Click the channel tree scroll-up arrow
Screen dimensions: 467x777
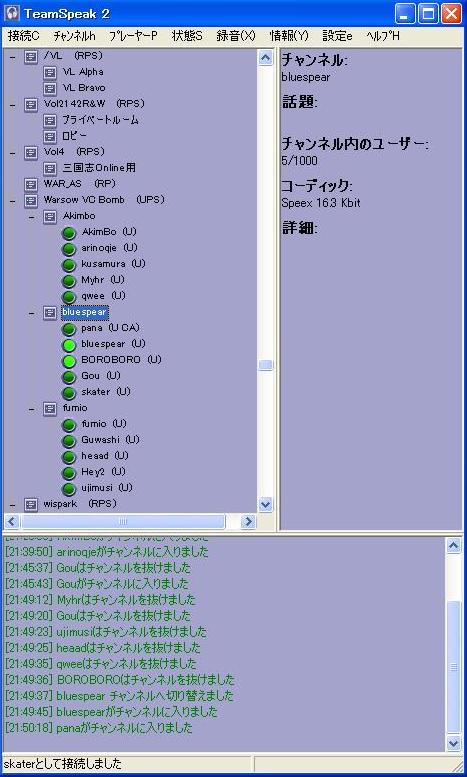(x=266, y=58)
